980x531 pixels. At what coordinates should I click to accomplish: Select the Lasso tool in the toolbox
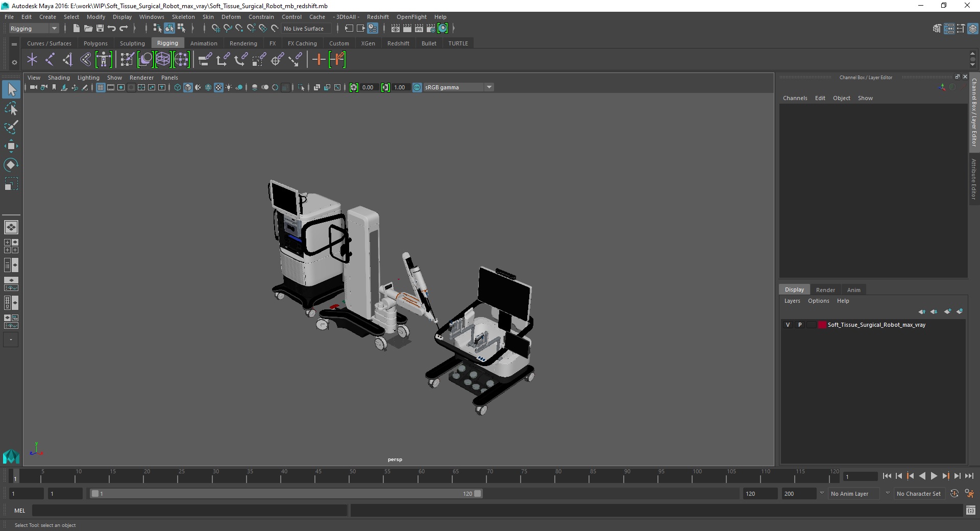click(11, 109)
